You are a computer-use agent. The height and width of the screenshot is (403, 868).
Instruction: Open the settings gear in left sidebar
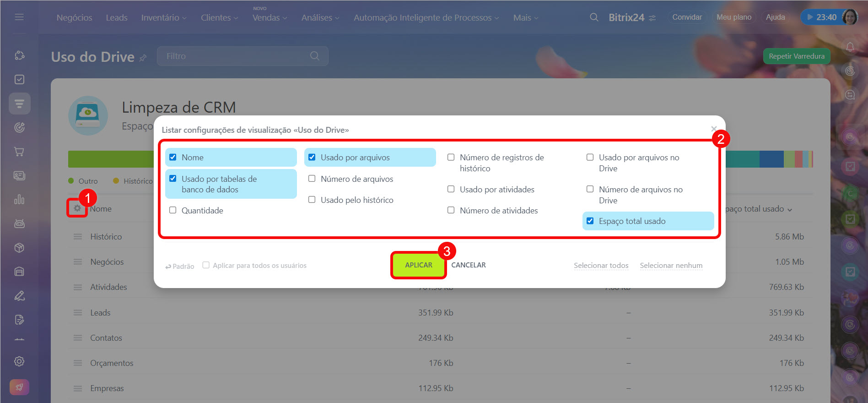pos(19,361)
